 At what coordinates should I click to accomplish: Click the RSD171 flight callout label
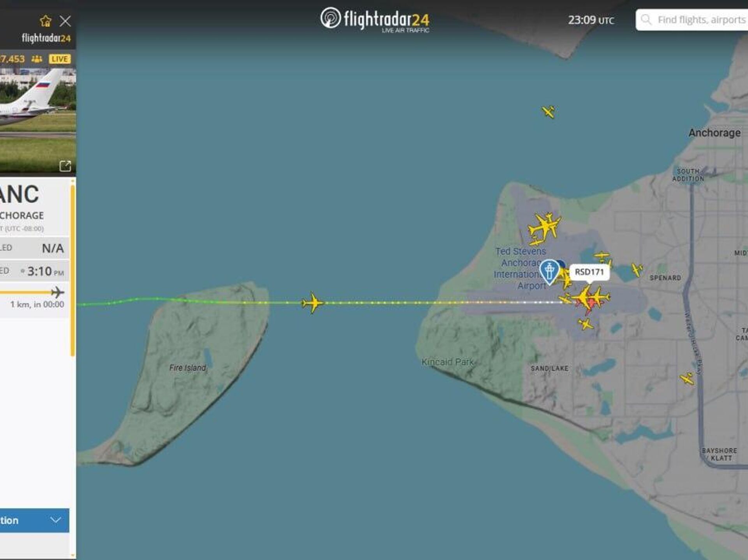coord(589,272)
